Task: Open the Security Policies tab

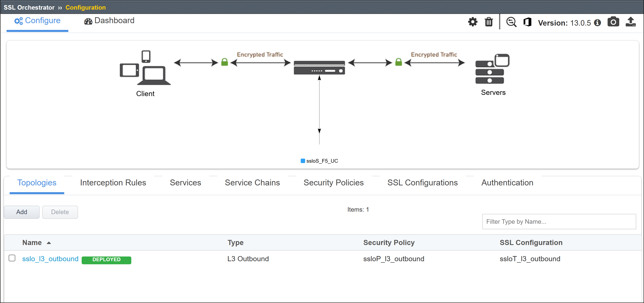Action: (x=334, y=183)
